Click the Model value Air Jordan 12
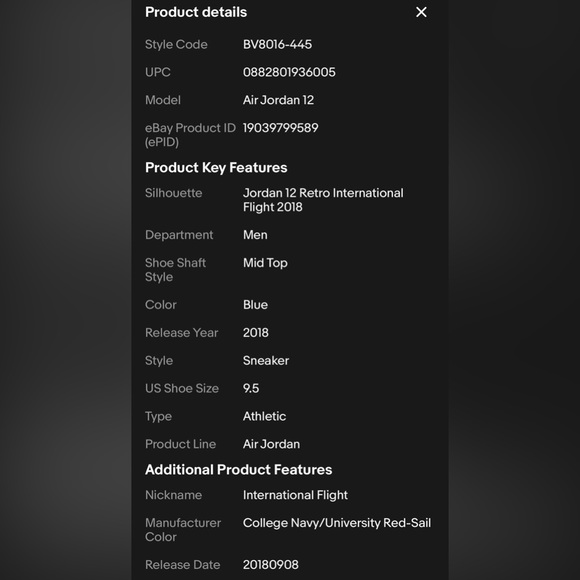This screenshot has height=580, width=580. coord(278,100)
